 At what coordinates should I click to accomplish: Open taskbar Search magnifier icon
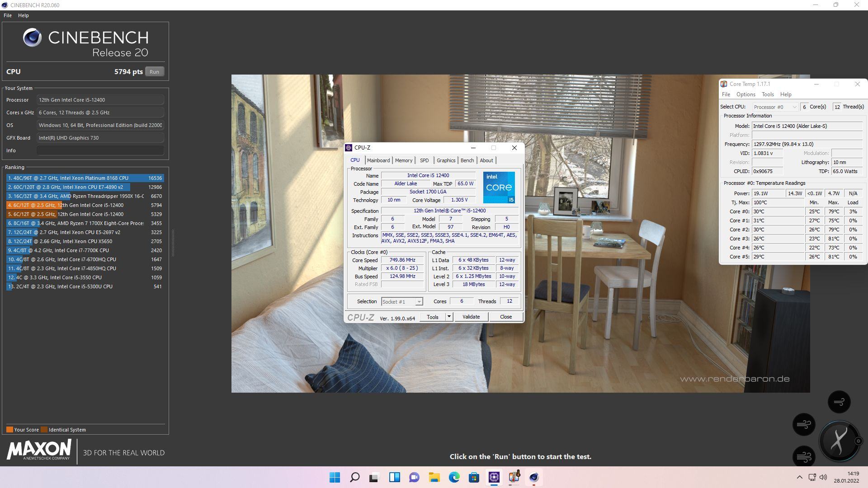point(355,477)
